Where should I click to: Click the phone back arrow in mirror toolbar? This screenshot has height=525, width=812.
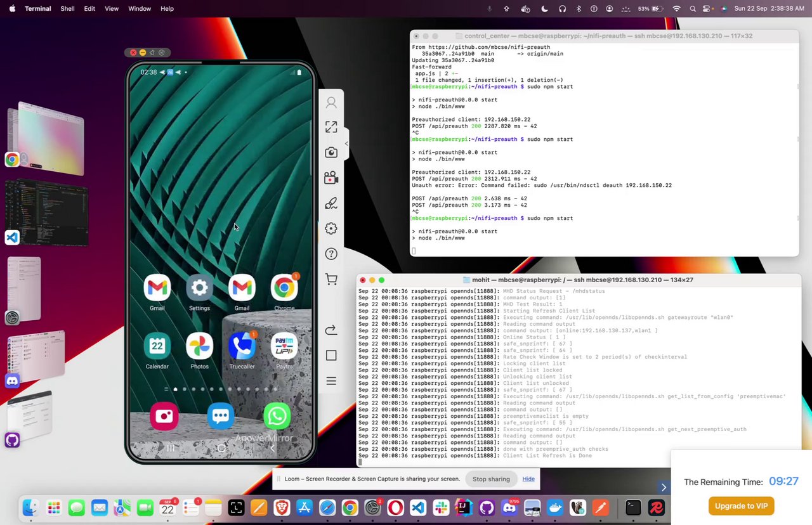tap(331, 330)
